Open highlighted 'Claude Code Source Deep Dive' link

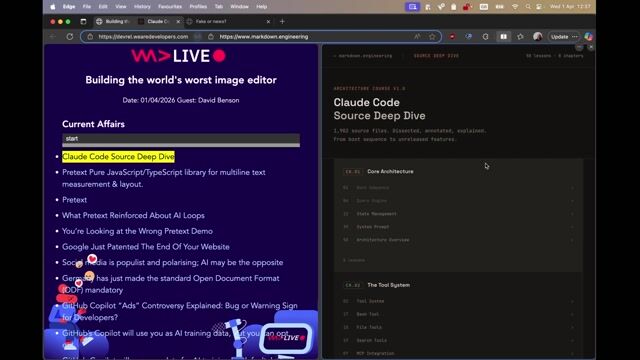click(x=118, y=157)
